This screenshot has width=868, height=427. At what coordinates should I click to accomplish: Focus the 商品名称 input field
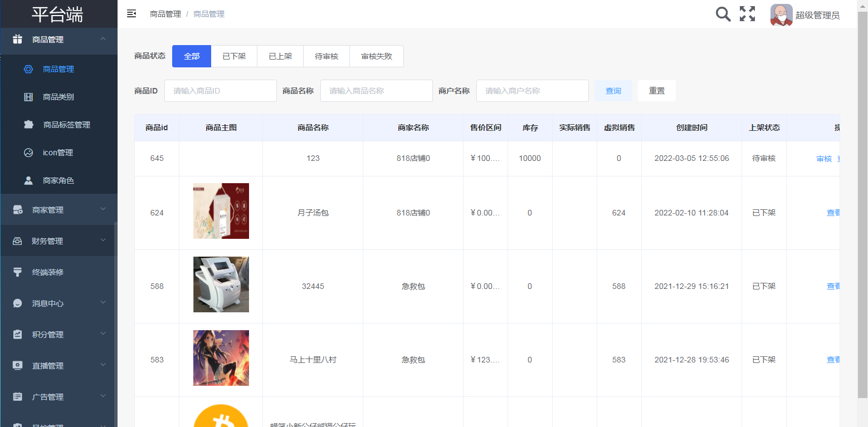(x=376, y=91)
